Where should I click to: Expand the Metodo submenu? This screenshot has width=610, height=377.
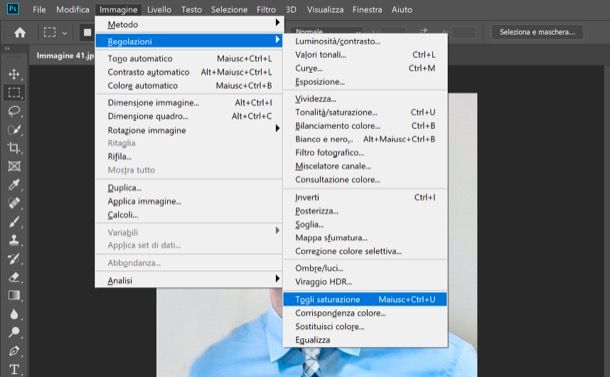(x=189, y=24)
